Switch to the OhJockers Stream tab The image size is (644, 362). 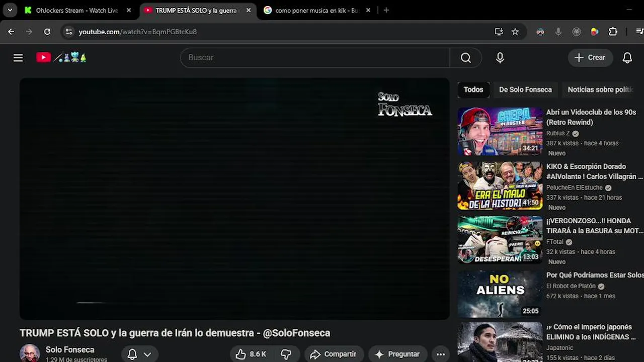(77, 10)
